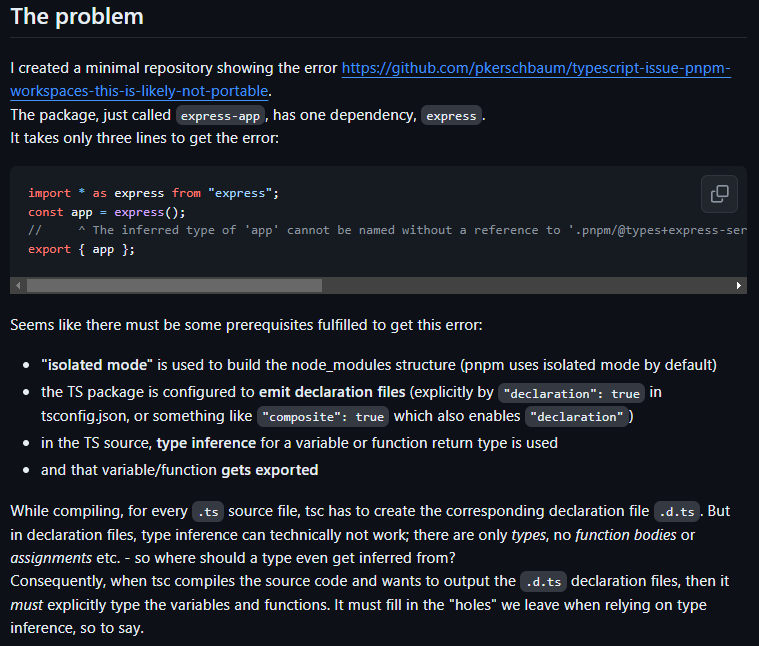The width and height of the screenshot is (759, 646).
Task: Click the "composite": true code snippet
Action: coord(324,416)
